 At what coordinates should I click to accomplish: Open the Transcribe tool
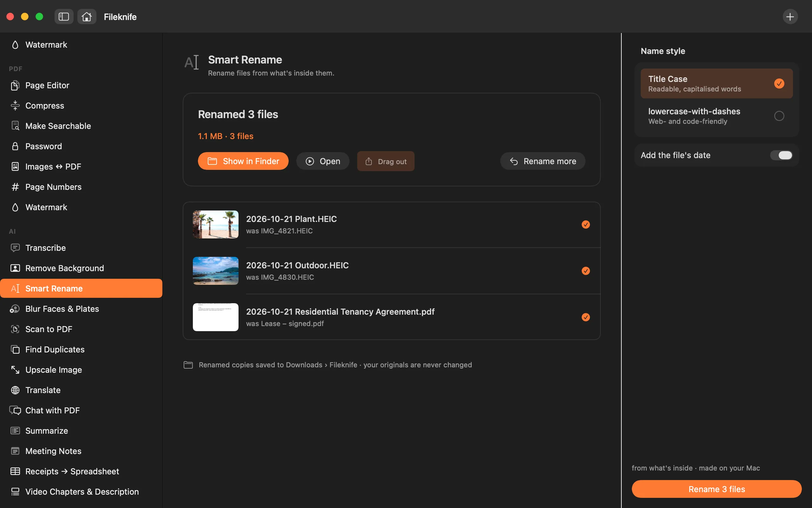pos(81,248)
